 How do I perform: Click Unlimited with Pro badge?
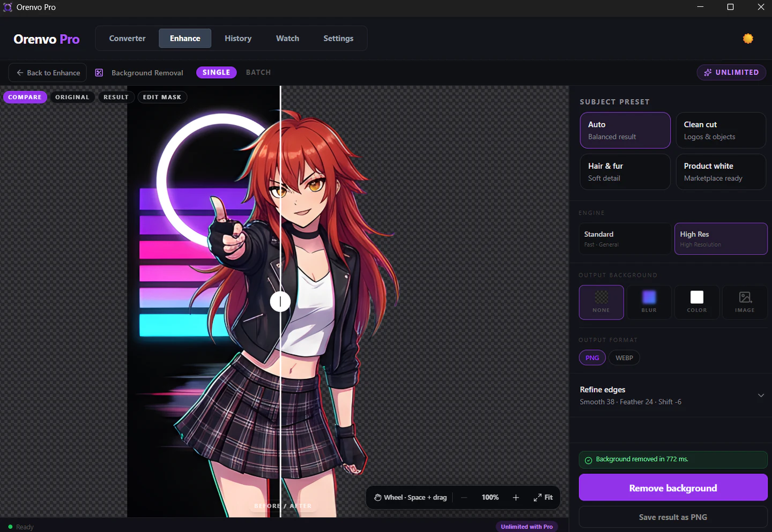pyautogui.click(x=526, y=527)
